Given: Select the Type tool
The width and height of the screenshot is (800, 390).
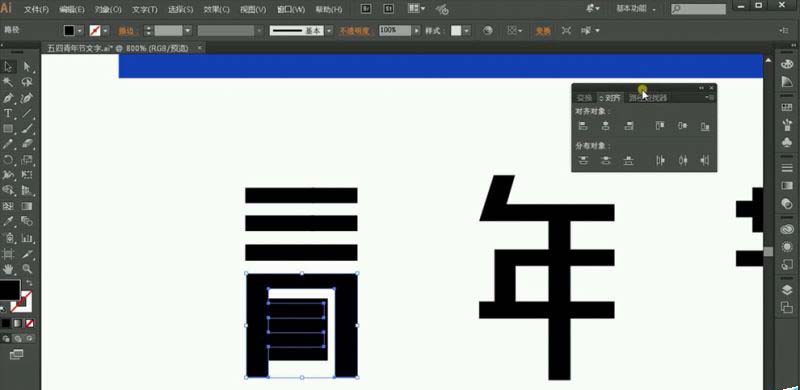Looking at the screenshot, I should [x=8, y=113].
